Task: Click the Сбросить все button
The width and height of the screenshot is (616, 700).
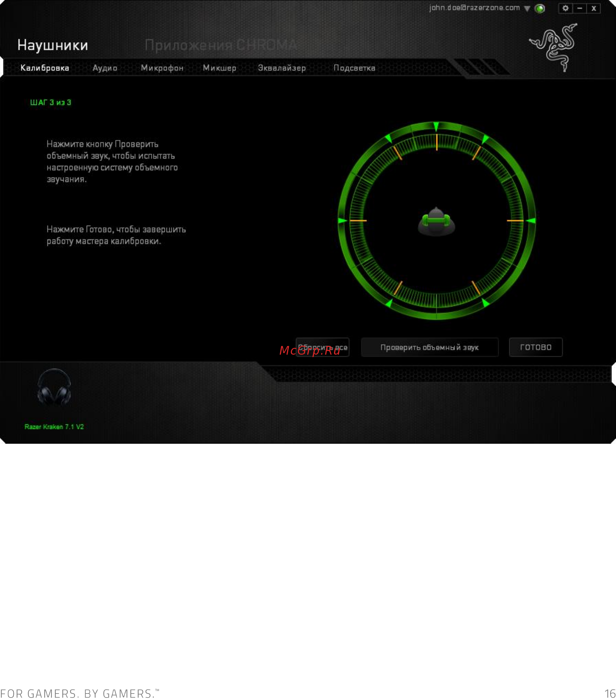Action: (322, 347)
